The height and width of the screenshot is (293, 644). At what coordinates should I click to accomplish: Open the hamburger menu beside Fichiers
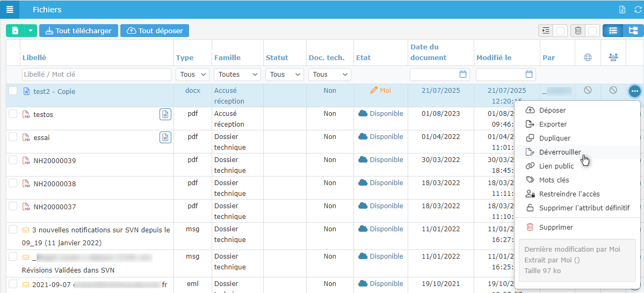click(x=10, y=10)
